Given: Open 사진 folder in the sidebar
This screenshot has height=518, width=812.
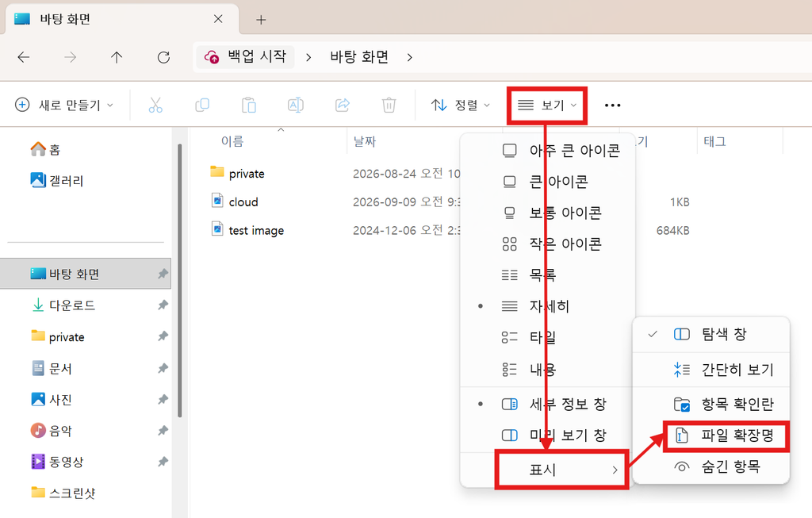Looking at the screenshot, I should (52, 399).
